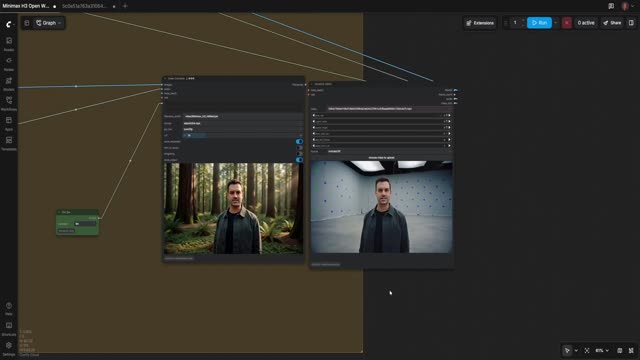Open the Help sidebar item
640x360 pixels.
pyautogui.click(x=9, y=309)
